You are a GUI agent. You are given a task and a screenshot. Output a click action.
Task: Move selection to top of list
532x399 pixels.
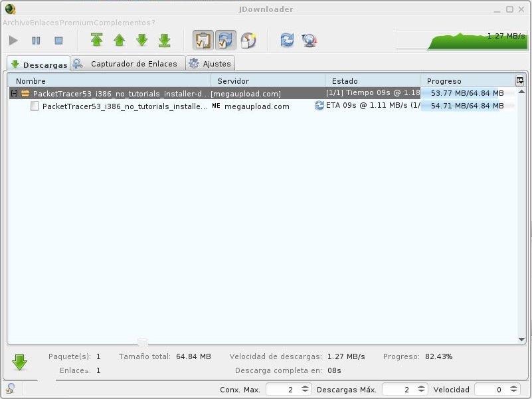[97, 40]
